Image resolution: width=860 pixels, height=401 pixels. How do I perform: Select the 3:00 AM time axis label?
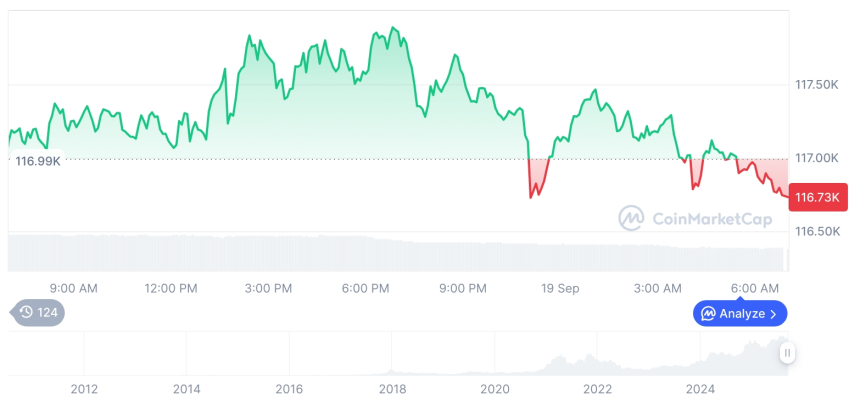pos(658,288)
